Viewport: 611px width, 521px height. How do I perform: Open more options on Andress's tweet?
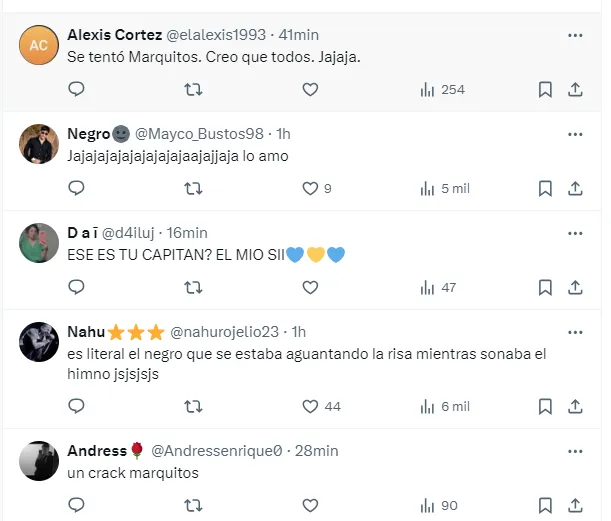pos(575,450)
